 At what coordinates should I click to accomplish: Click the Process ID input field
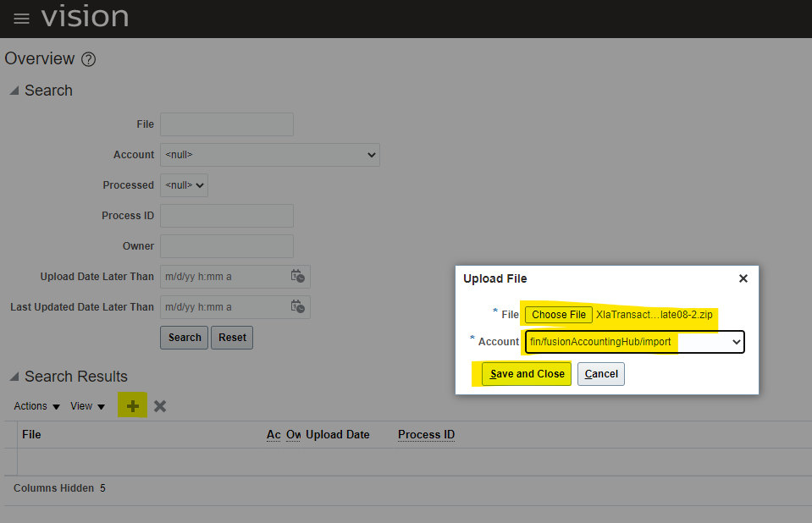[226, 216]
